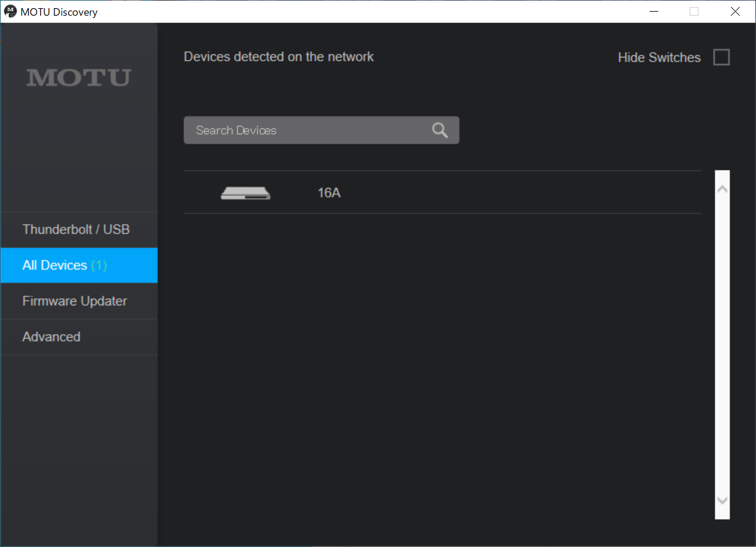Select the 16A device name

pos(329,193)
